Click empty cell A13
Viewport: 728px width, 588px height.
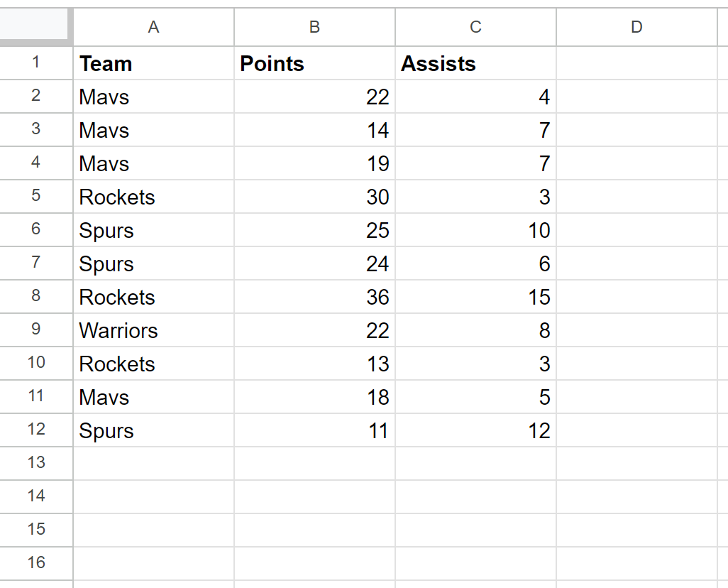tap(154, 464)
